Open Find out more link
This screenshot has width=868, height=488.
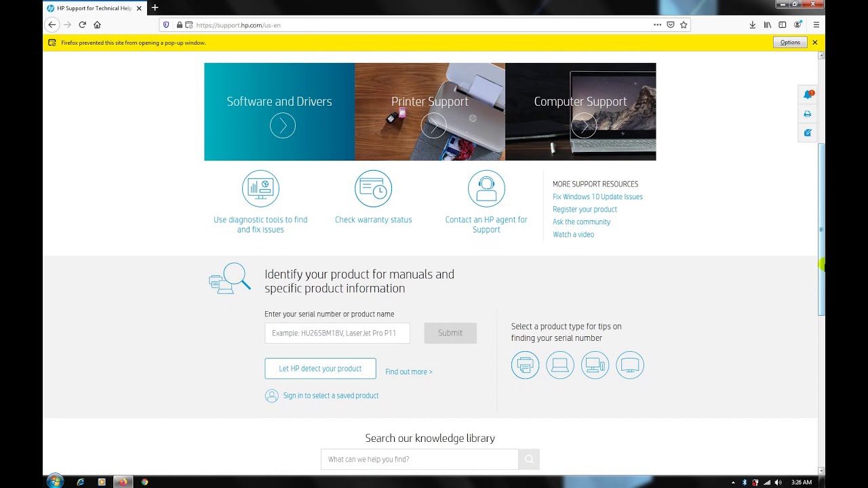click(409, 371)
